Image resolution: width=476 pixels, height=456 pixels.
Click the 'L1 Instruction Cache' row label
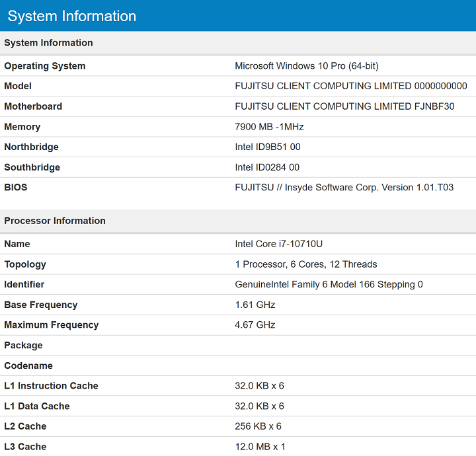(52, 386)
